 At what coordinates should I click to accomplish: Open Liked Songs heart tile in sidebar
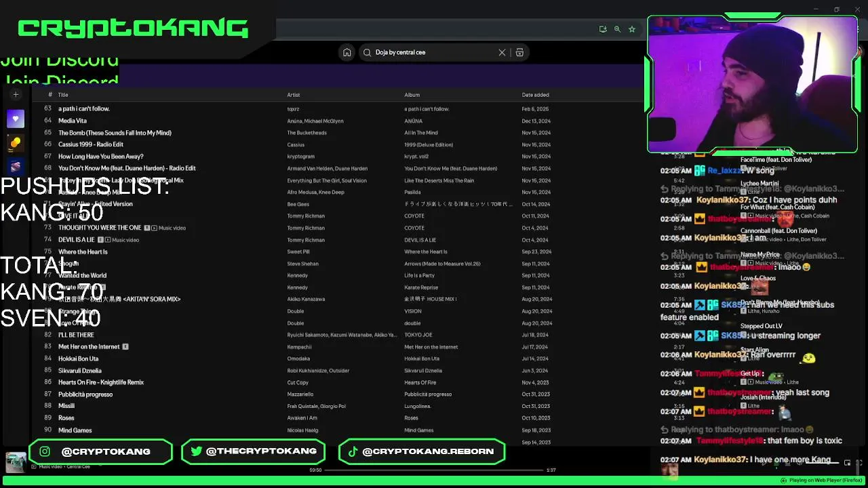[x=16, y=119]
